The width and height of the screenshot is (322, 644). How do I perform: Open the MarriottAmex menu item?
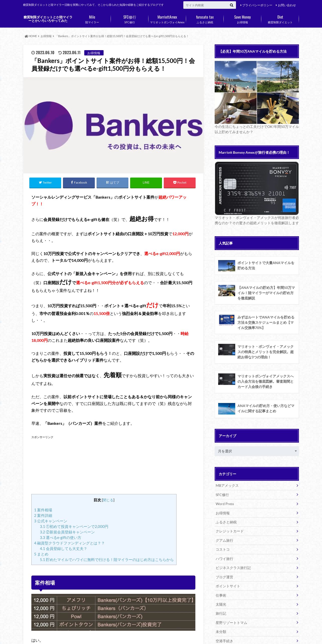[x=167, y=19]
